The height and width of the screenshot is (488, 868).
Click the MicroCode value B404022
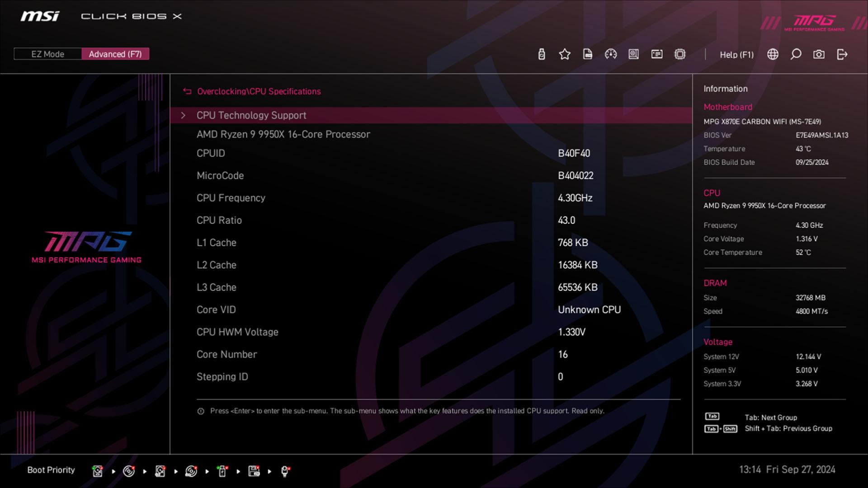point(576,176)
